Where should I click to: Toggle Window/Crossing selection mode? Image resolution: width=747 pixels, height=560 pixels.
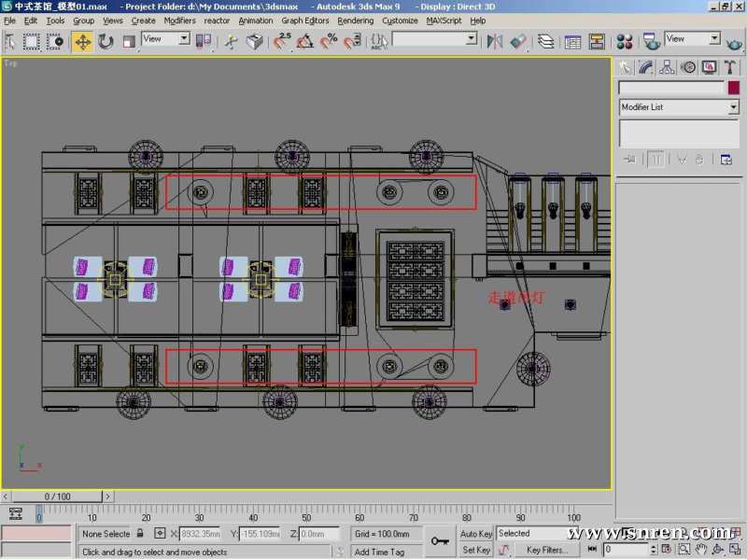coord(55,42)
